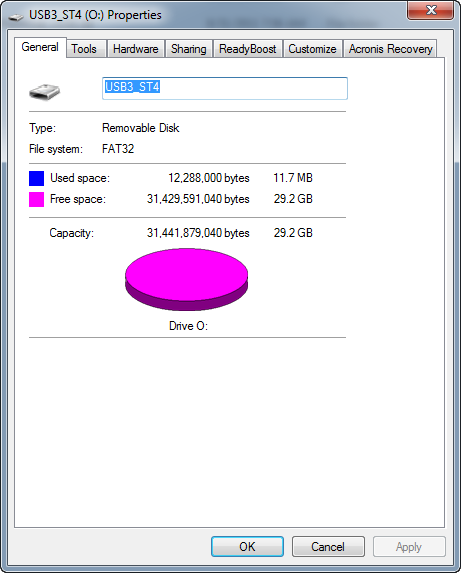
Task: Click the OK button
Action: 247,547
